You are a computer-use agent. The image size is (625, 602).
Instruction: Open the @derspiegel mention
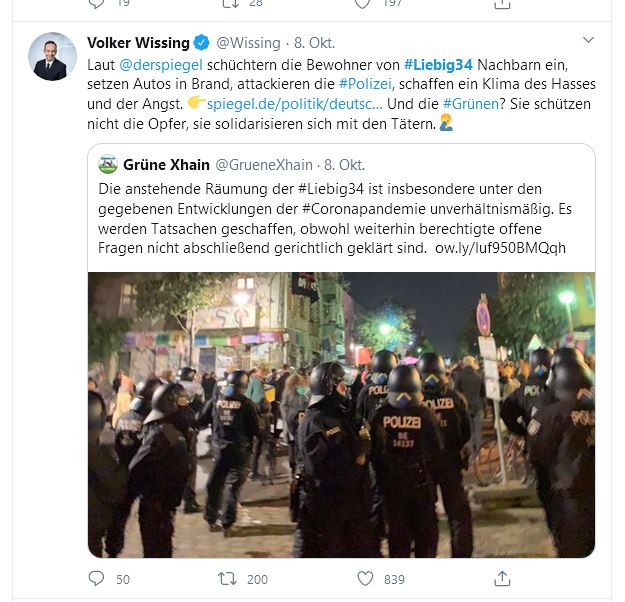tap(161, 65)
